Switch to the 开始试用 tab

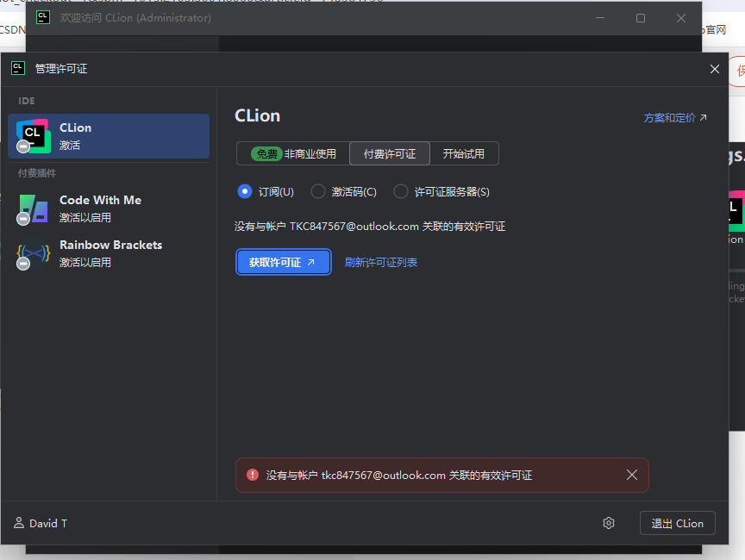coord(464,153)
